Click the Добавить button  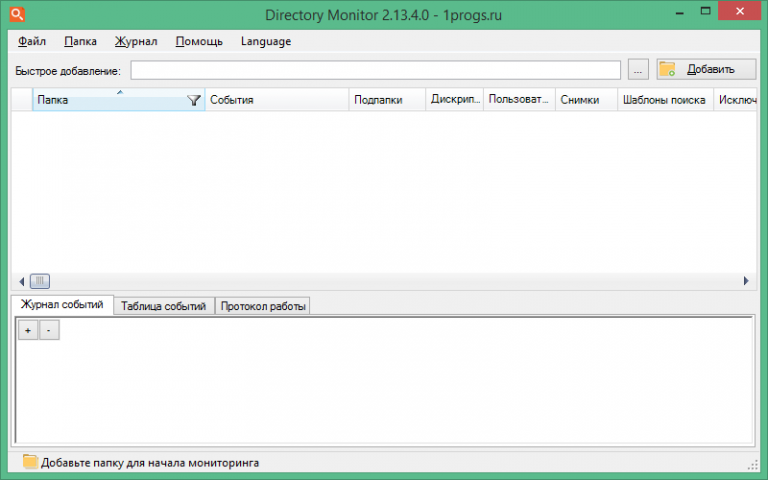(706, 70)
